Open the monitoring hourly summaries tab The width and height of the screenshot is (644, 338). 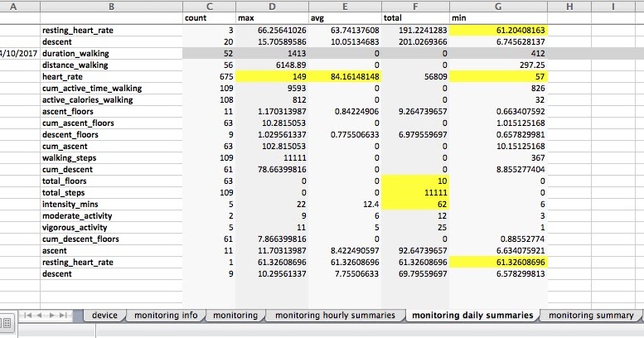(x=335, y=315)
